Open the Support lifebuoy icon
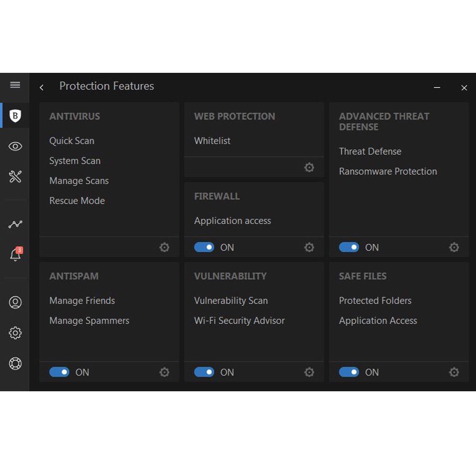 [15, 364]
